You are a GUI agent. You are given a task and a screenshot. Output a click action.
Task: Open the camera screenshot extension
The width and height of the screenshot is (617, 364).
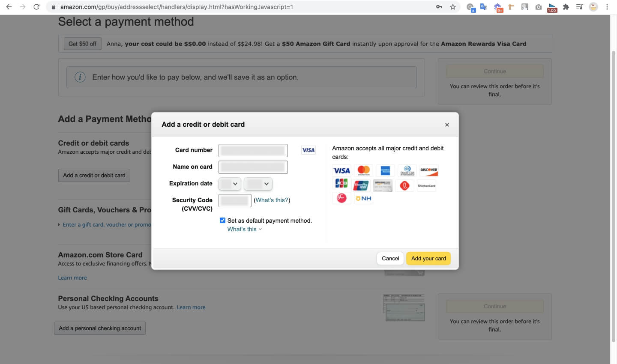point(539,7)
